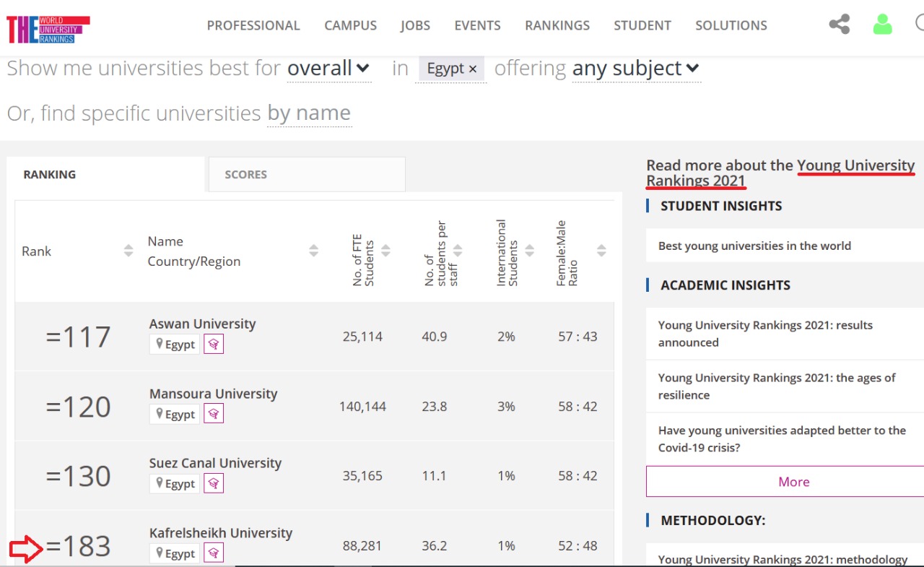Expand the 'any subject' dropdown
This screenshot has width=924, height=567.
pos(636,69)
